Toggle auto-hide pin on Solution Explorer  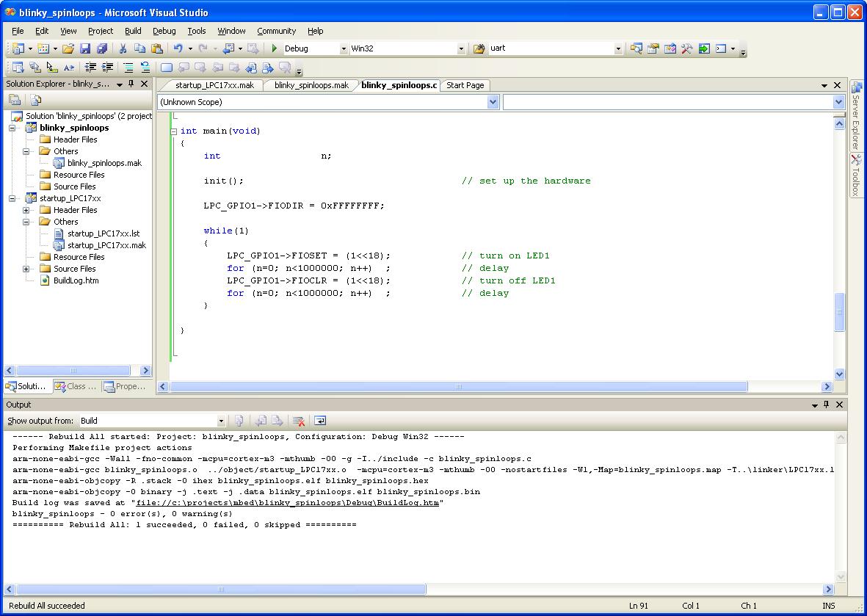(x=131, y=84)
